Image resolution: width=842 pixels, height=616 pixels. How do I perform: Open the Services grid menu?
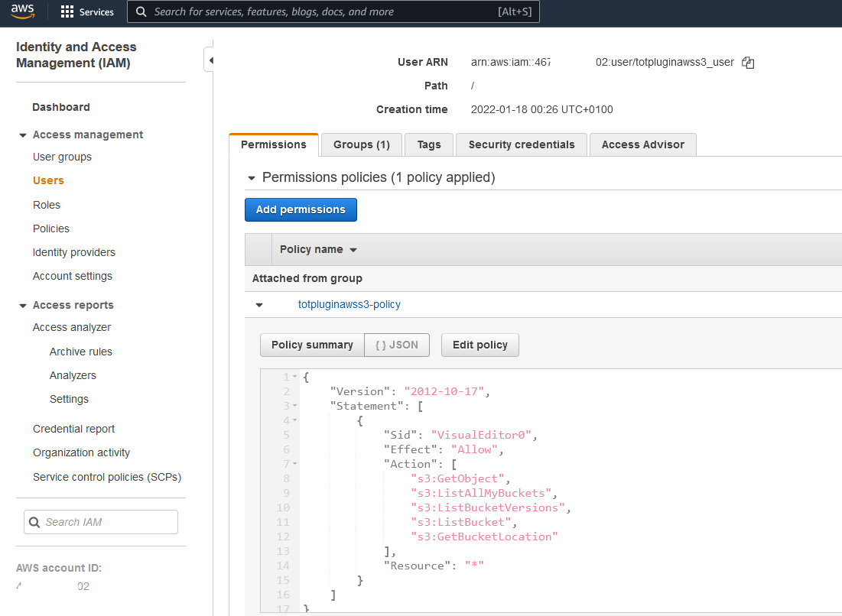(86, 12)
